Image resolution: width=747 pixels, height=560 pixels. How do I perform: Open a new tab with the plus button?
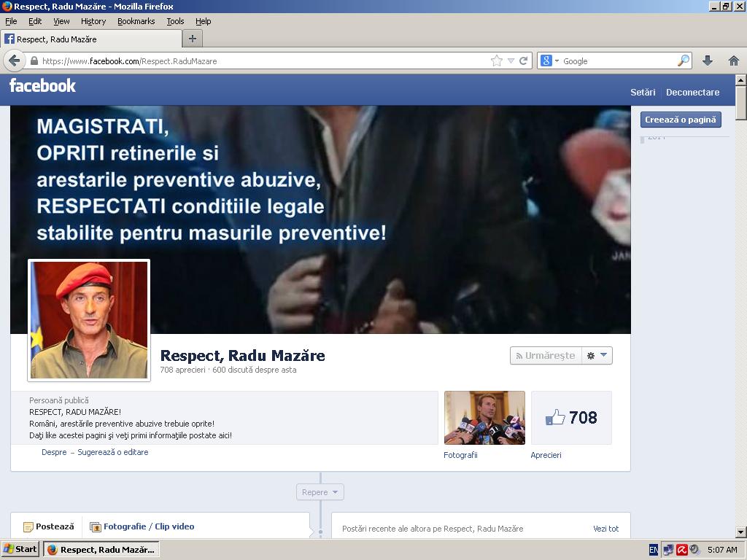point(193,39)
